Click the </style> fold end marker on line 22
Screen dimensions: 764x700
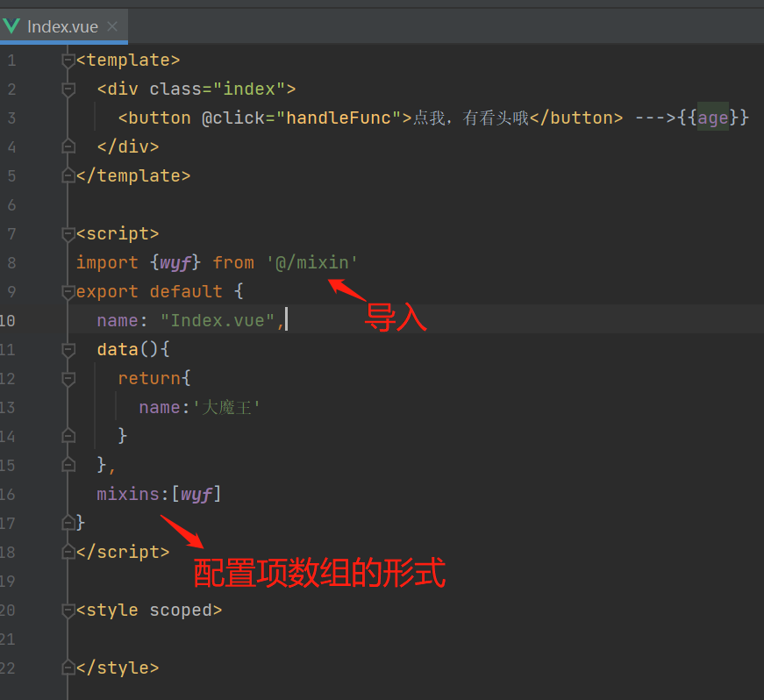[x=68, y=668]
